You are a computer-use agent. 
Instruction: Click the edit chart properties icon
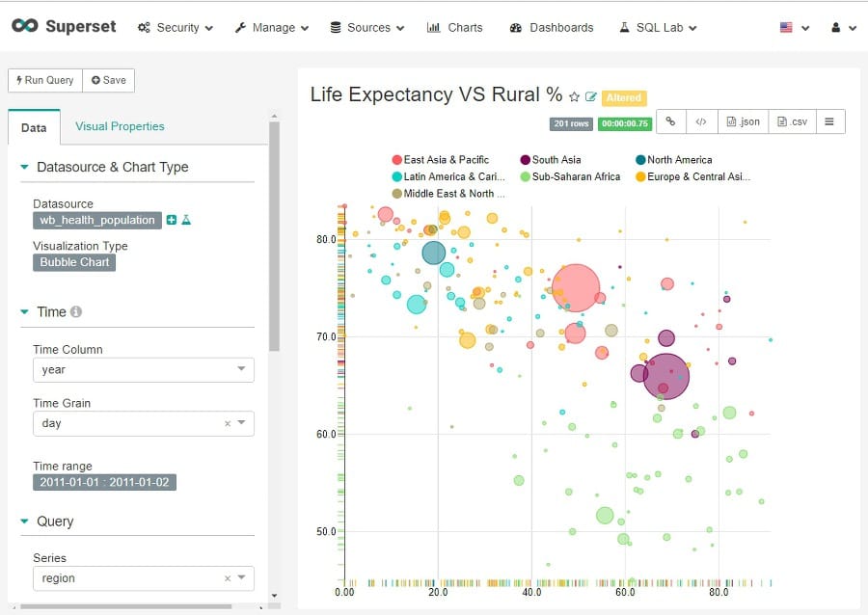591,96
